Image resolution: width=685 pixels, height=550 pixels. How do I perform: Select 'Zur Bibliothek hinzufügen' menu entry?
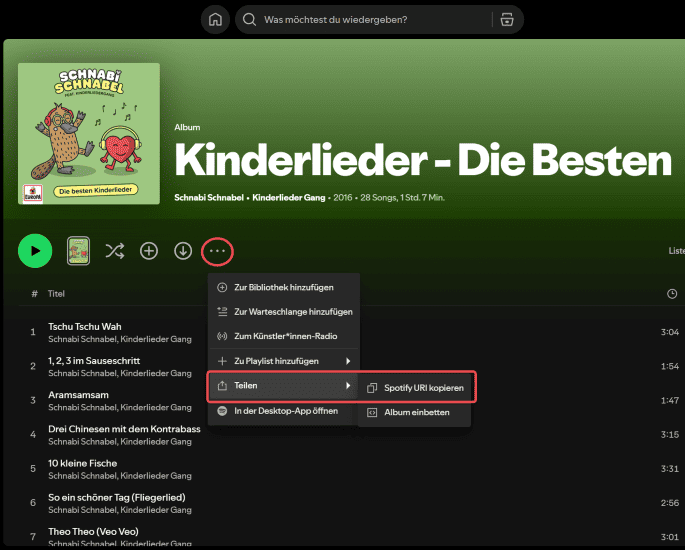pyautogui.click(x=284, y=287)
